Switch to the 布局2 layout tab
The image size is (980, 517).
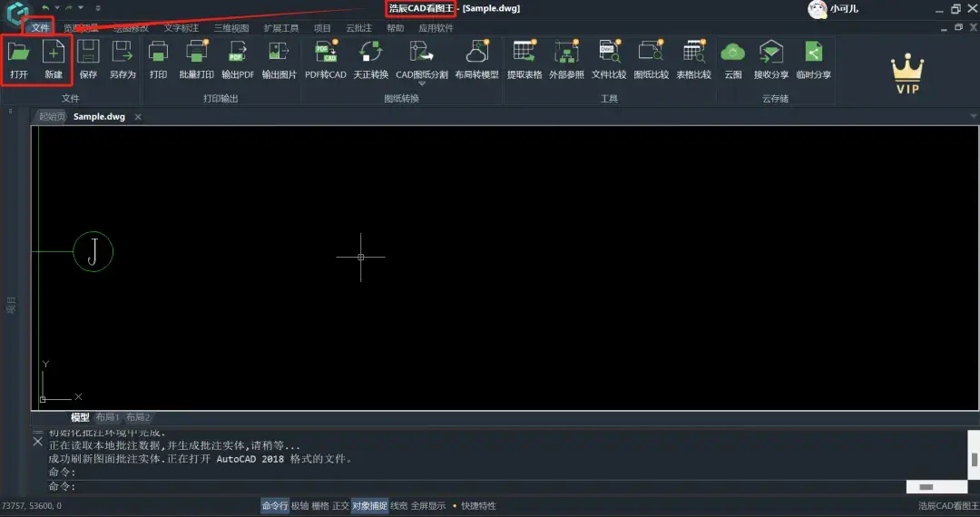point(138,417)
